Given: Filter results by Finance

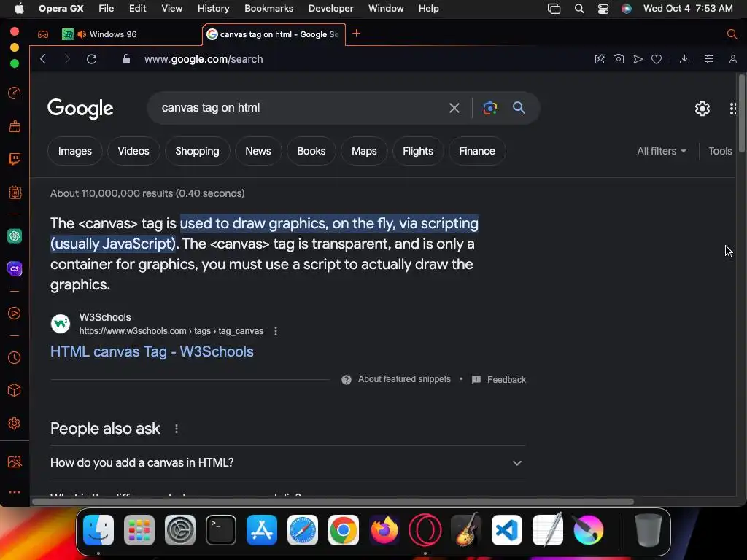Looking at the screenshot, I should (477, 151).
